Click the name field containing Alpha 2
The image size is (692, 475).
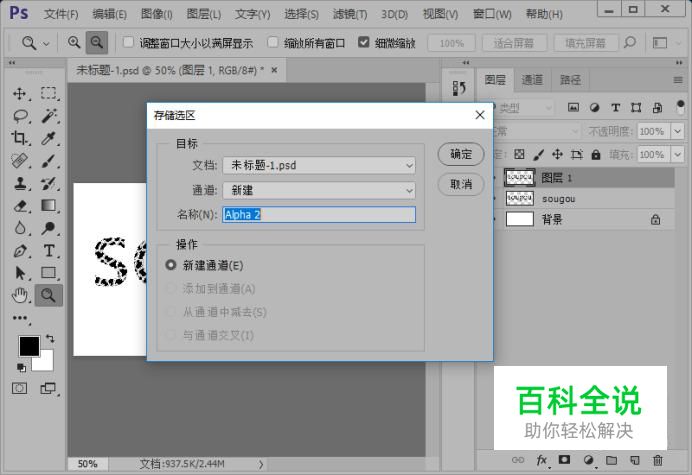tap(319, 215)
